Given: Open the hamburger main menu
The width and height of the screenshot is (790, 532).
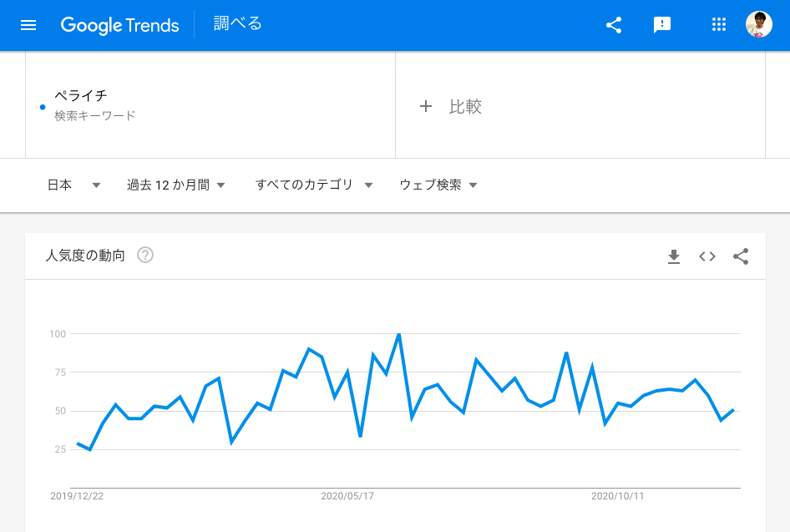Looking at the screenshot, I should [28, 25].
